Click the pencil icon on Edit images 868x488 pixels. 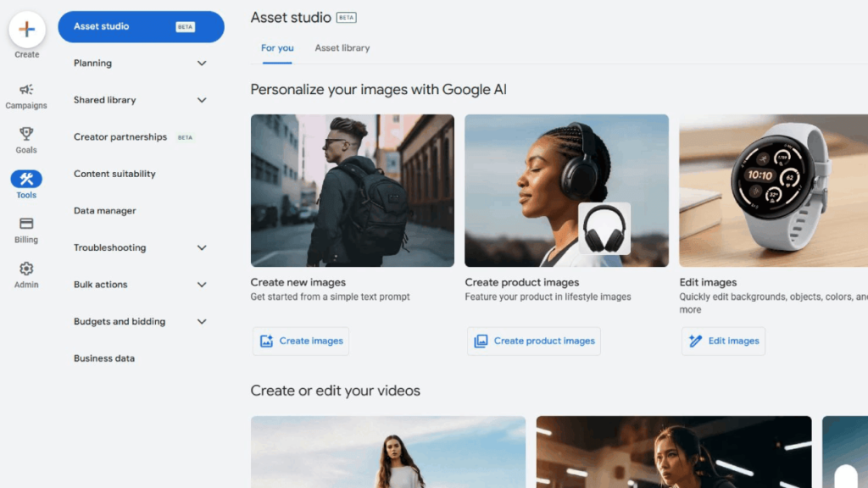point(695,341)
